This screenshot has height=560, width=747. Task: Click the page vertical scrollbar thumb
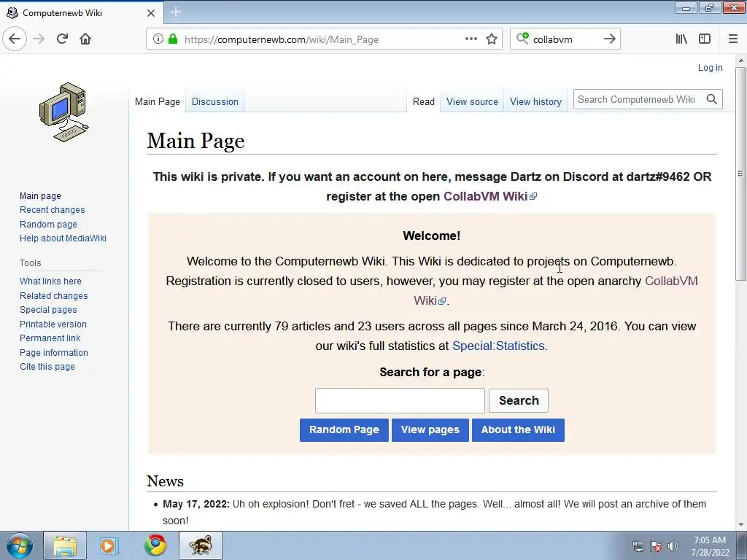tap(740, 174)
